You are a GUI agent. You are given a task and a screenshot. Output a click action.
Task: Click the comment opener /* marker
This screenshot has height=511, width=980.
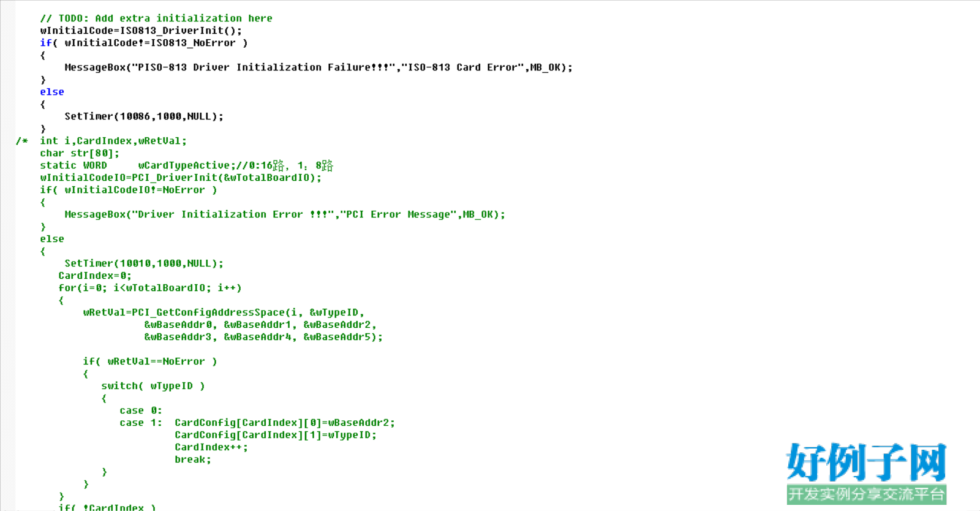click(x=21, y=141)
